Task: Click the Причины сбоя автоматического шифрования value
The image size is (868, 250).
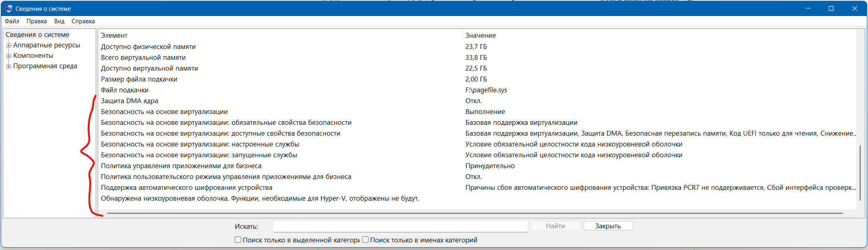Action: (661, 187)
